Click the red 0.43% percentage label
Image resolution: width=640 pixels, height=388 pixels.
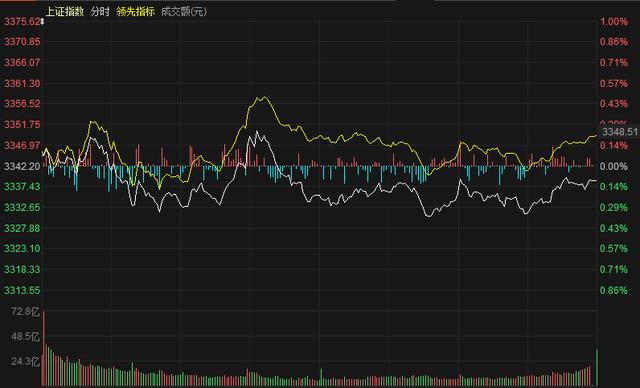click(613, 104)
